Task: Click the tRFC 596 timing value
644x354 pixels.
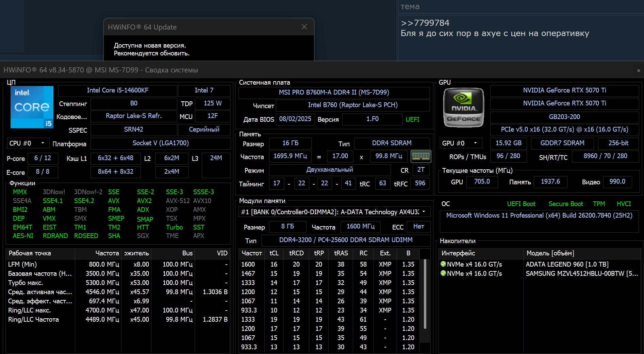Action: (x=420, y=183)
